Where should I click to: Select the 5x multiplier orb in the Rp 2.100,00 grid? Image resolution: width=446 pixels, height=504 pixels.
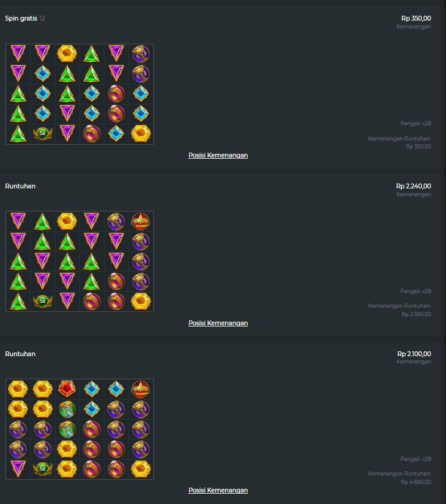[42, 469]
